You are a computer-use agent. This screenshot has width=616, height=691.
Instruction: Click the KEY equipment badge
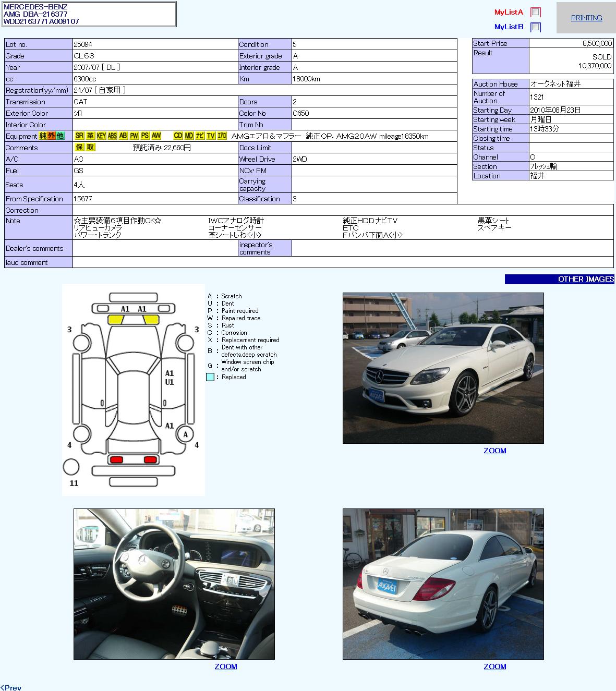pos(101,136)
